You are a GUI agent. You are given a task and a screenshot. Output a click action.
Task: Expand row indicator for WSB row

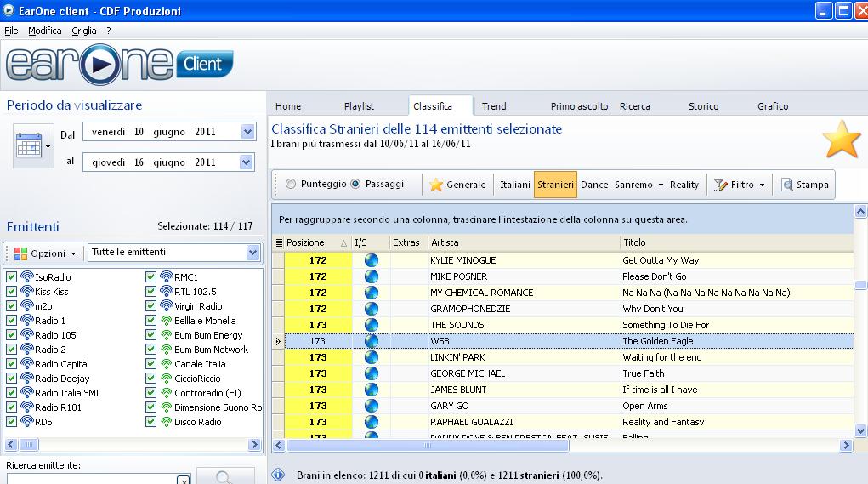pyautogui.click(x=279, y=341)
